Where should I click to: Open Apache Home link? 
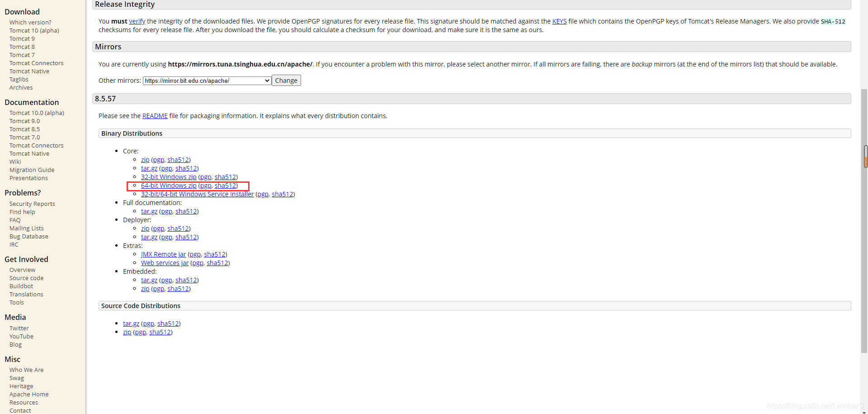pos(29,395)
